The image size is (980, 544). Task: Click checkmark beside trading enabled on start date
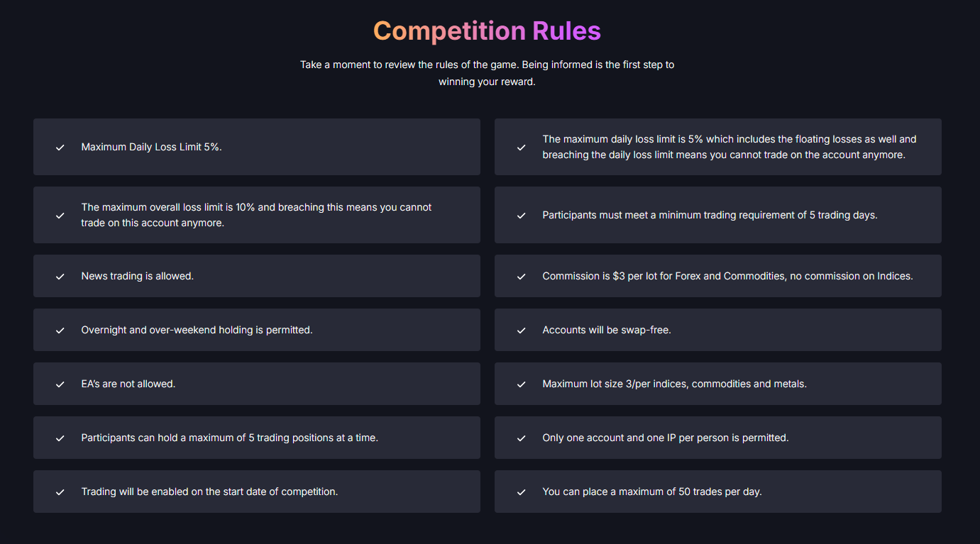click(60, 492)
